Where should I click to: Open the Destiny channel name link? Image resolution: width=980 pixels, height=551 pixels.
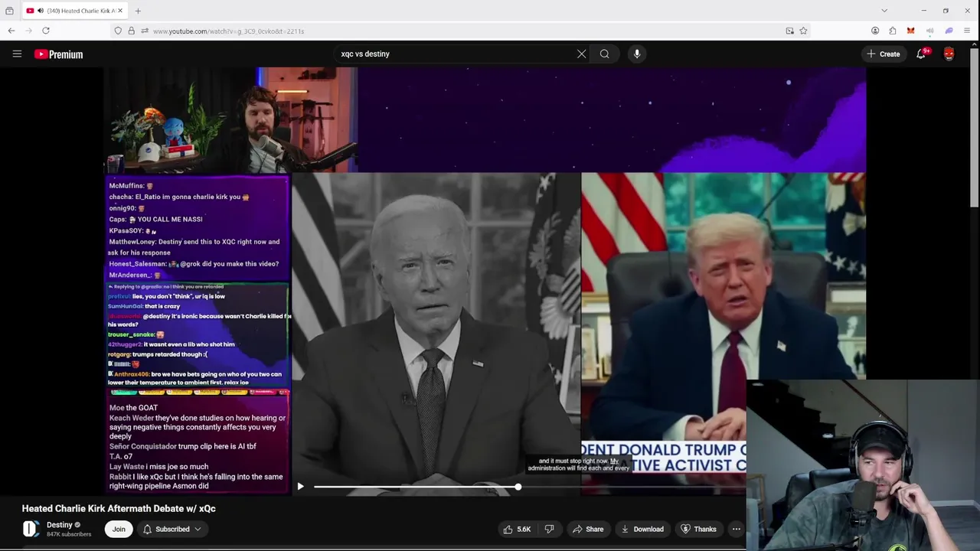pyautogui.click(x=60, y=525)
